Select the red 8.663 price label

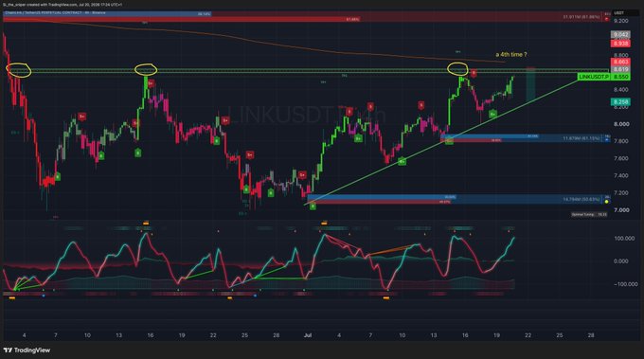point(620,62)
